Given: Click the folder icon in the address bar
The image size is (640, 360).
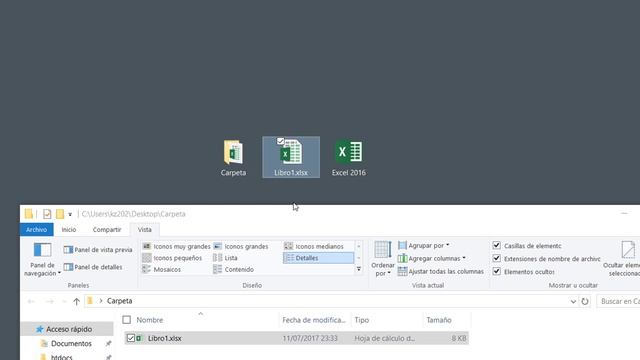Looking at the screenshot, I should tap(90, 301).
